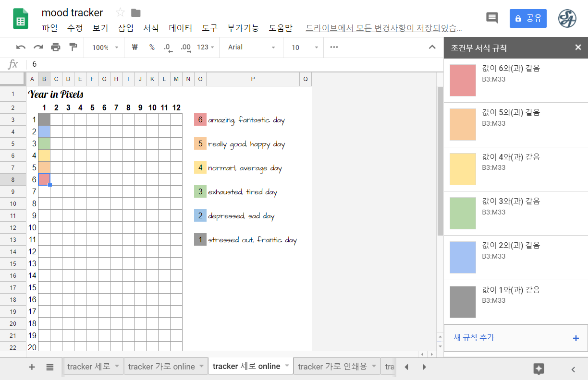The height and width of the screenshot is (380, 588).
Task: Star the mood tracker document
Action: point(120,12)
